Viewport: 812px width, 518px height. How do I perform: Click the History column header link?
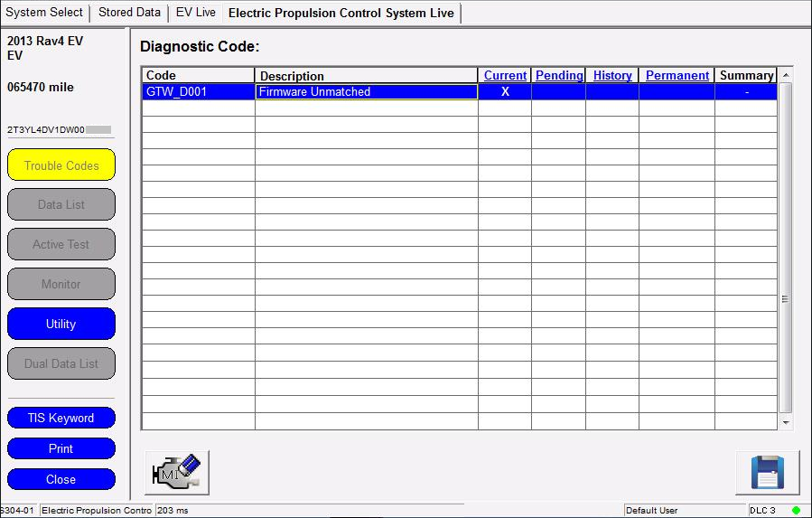click(x=612, y=76)
